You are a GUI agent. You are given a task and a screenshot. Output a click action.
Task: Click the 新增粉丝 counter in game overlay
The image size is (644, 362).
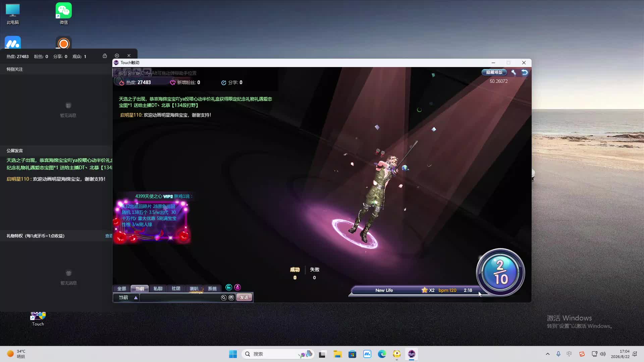pos(185,82)
